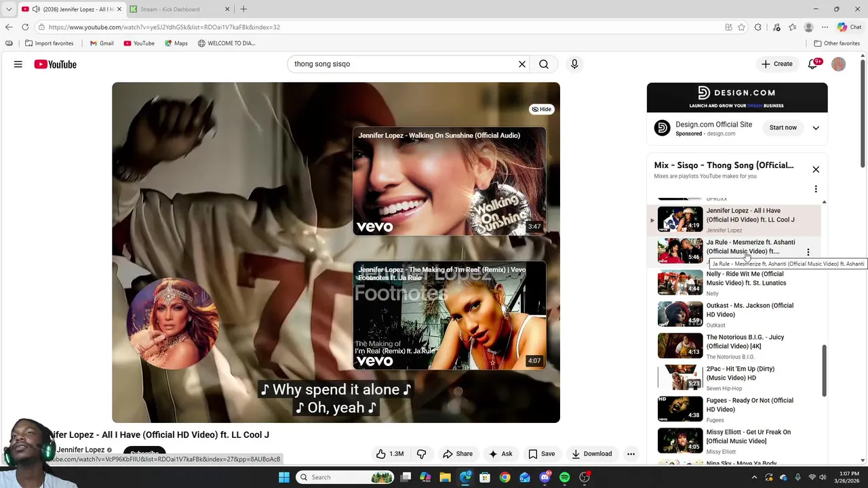
Task: Dislike the video
Action: (421, 454)
